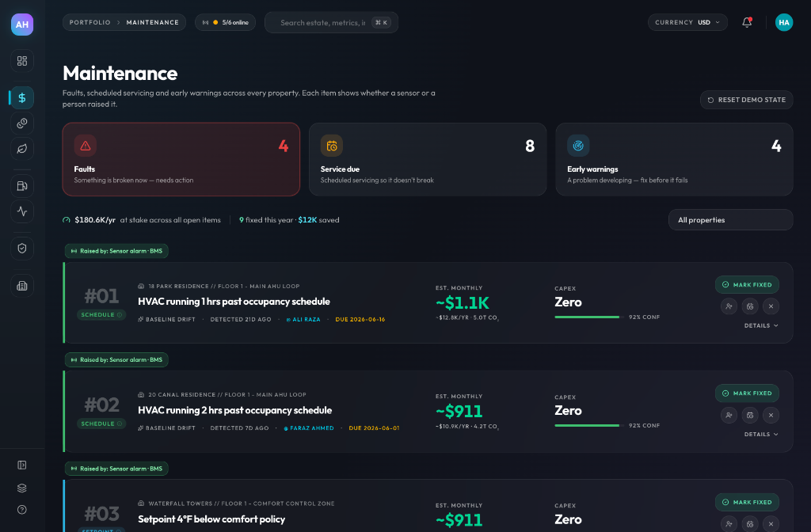Click "HVAC running 2 hrs past occupancy schedule" title
Viewport: 811px width, 532px height.
[234, 410]
